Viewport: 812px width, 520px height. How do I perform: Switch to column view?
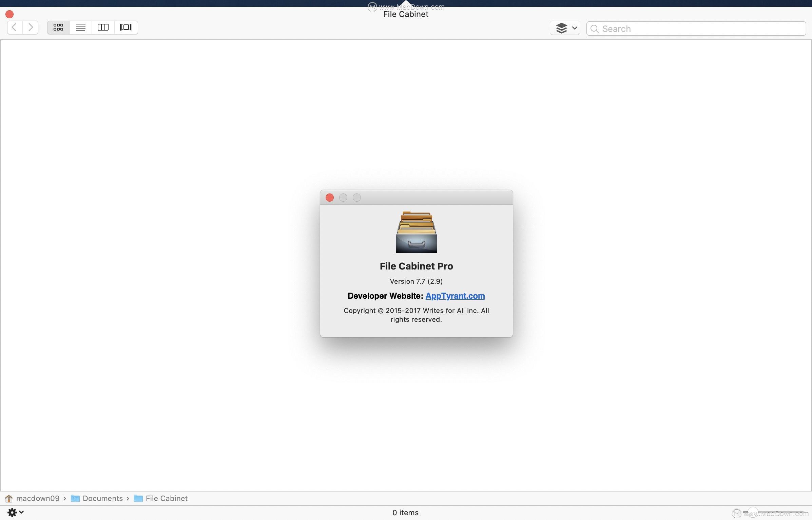[103, 27]
